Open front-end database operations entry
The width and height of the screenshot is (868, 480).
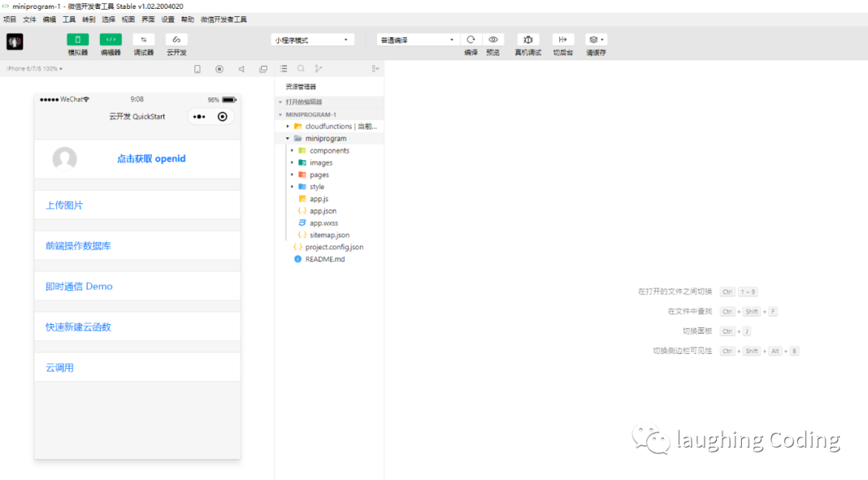[137, 246]
